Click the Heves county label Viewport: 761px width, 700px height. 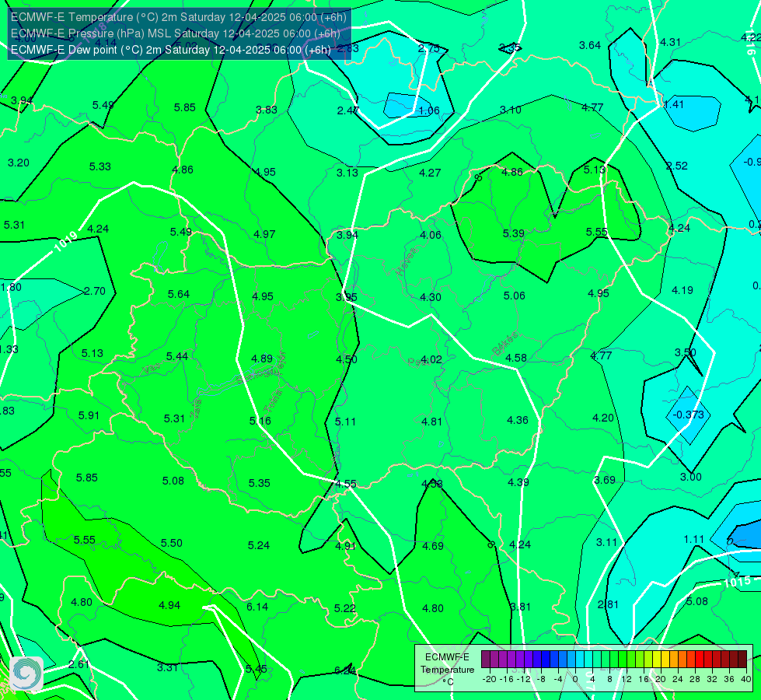point(407,261)
